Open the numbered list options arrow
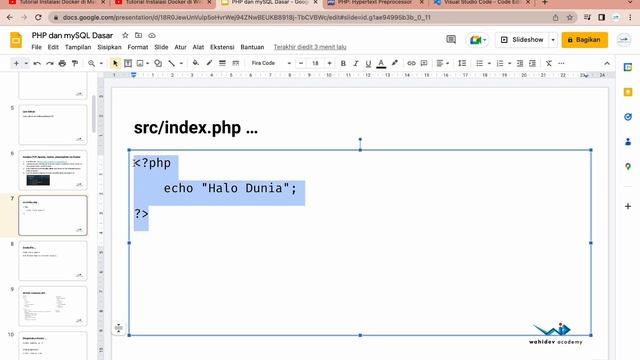640x360 pixels. [509, 63]
